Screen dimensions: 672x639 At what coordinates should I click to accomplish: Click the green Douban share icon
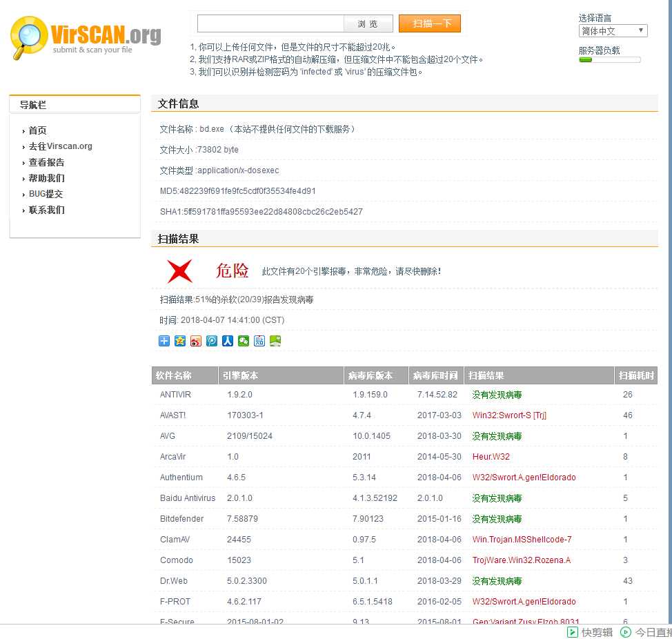(x=275, y=341)
